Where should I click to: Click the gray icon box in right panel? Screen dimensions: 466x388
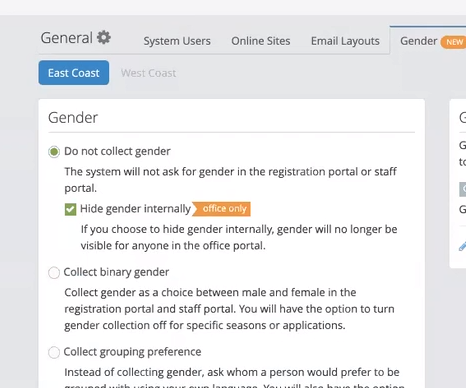[x=463, y=189]
